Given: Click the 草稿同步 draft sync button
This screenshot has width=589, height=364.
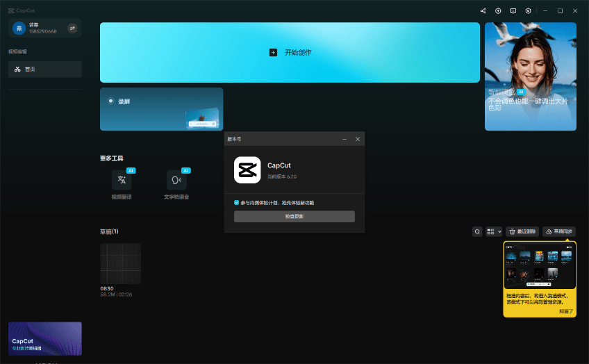Looking at the screenshot, I should [x=559, y=231].
